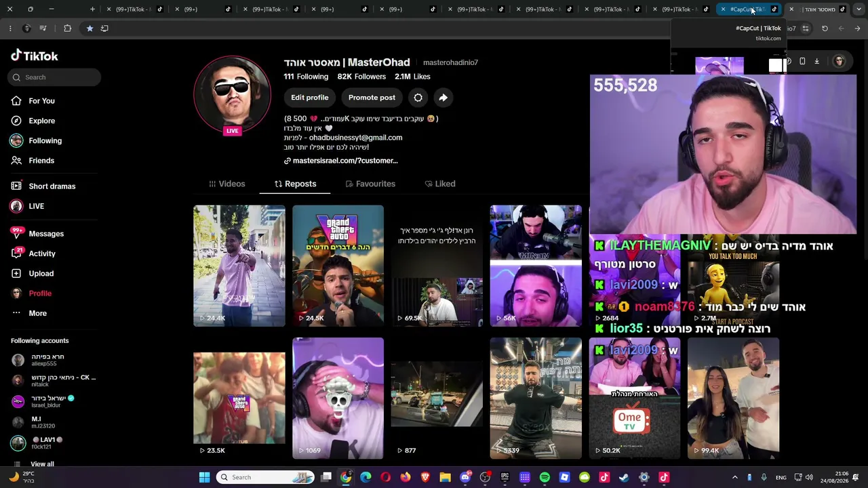Launch Microsoft Edge from the taskbar

[366, 477]
